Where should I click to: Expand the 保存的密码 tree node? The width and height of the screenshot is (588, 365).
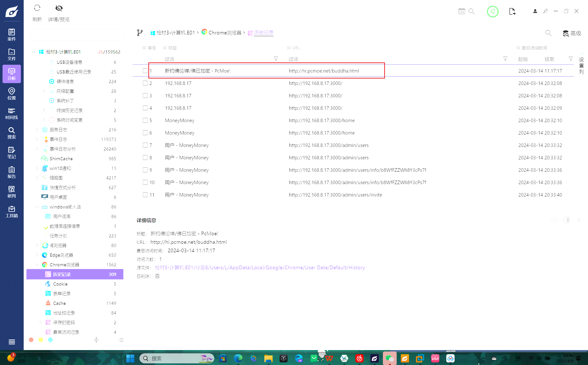tap(40, 322)
